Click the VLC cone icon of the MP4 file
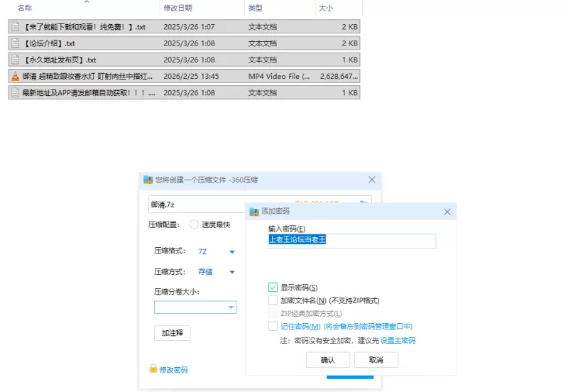 15,76
